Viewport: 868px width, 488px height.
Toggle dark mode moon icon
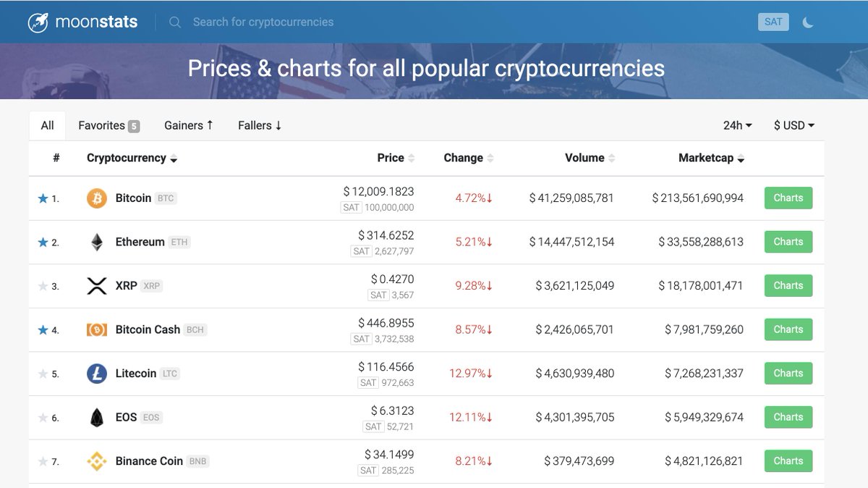pos(808,22)
